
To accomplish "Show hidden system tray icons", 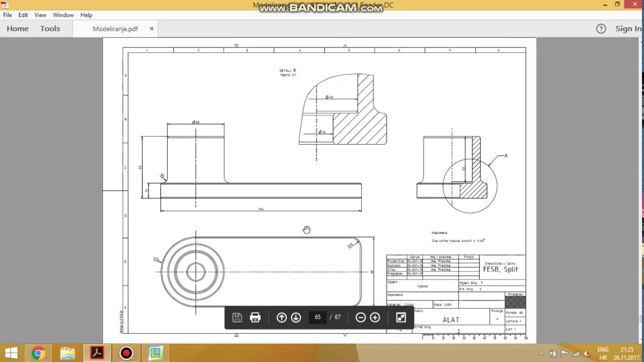I will tap(542, 354).
